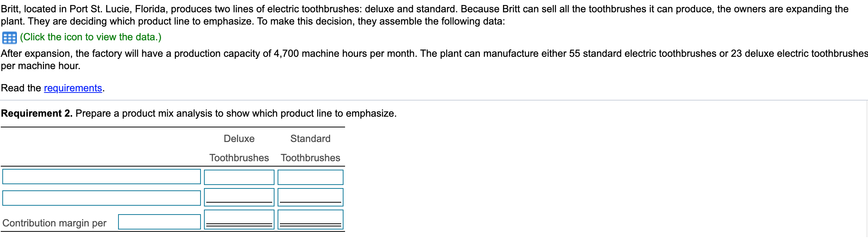Click the double-underlined Standard total input box
Image resolution: width=868 pixels, height=251 pixels.
pos(310,219)
